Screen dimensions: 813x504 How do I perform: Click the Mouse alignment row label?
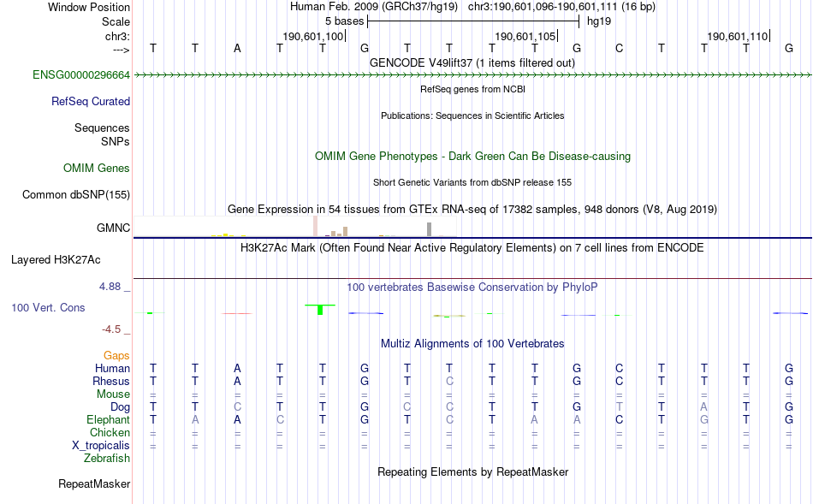[113, 394]
